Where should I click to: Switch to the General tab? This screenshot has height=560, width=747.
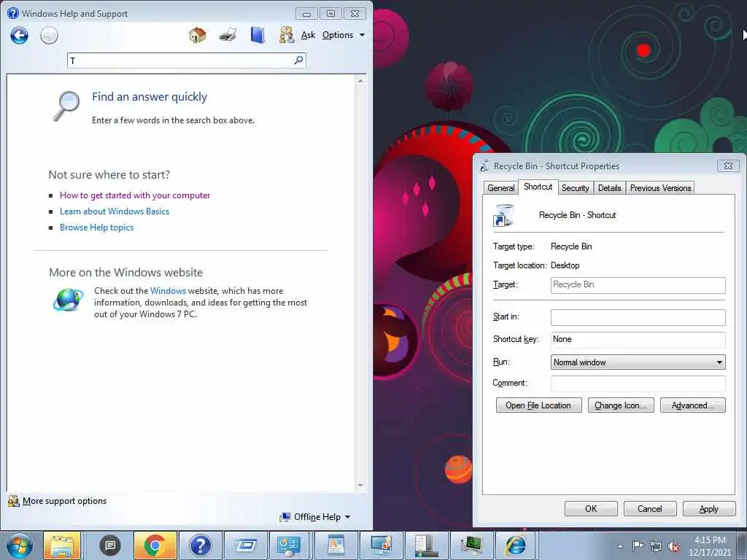[x=500, y=188]
